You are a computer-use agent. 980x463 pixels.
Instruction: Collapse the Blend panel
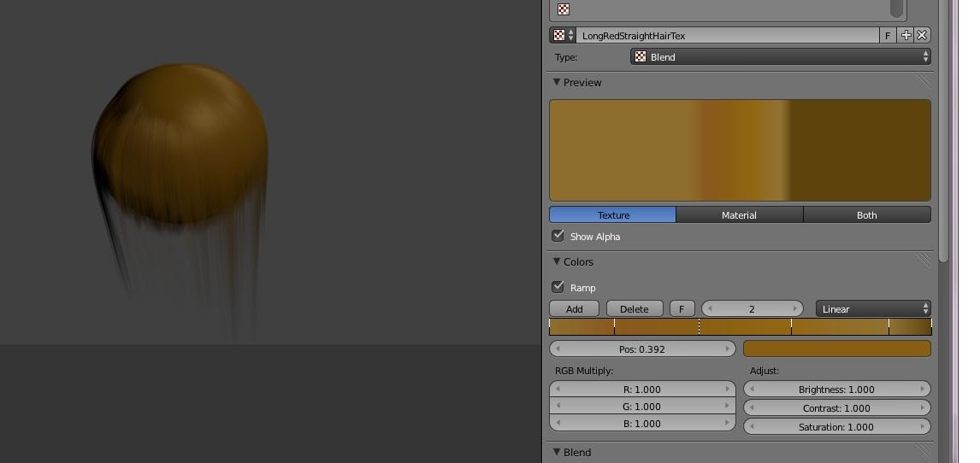point(557,453)
